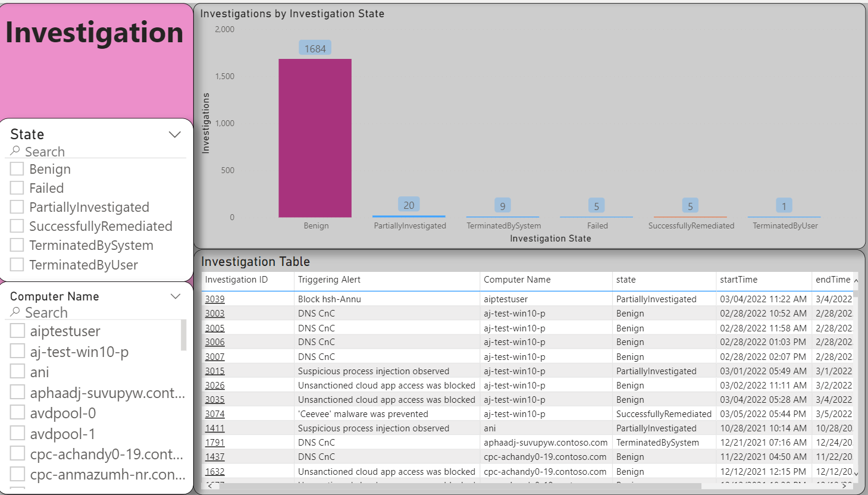Collapse the Computer Name slicer
Image resolution: width=868 pixels, height=495 pixels.
(x=176, y=296)
